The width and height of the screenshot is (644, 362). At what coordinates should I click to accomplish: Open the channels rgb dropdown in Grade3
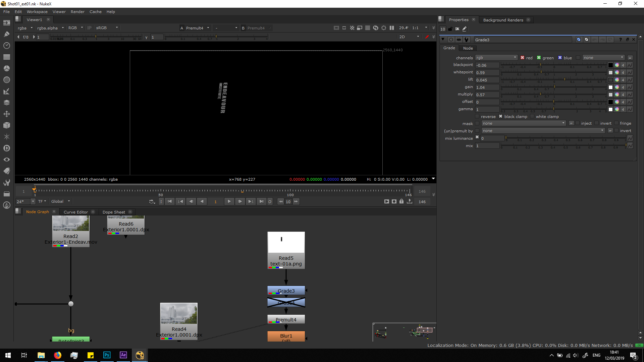click(x=496, y=58)
